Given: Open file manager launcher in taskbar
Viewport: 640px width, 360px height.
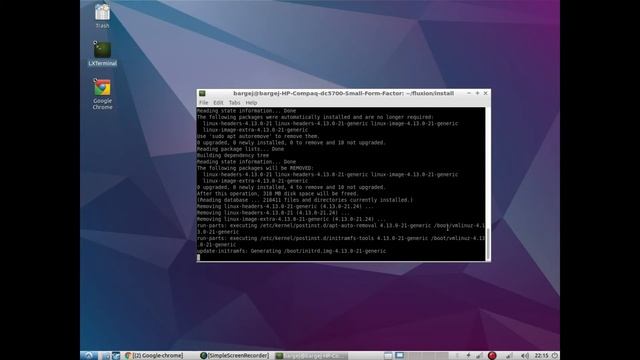Looking at the screenshot, I should point(106,356).
